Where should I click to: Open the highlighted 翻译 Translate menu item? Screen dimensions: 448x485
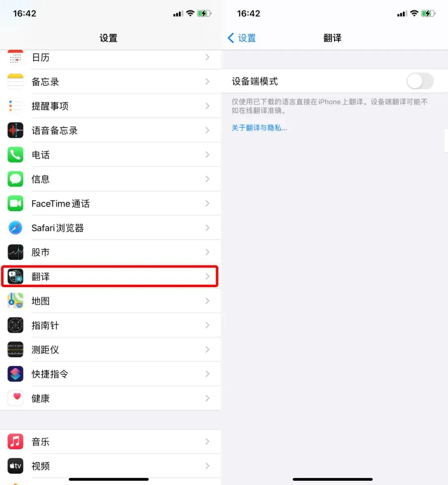click(x=110, y=276)
